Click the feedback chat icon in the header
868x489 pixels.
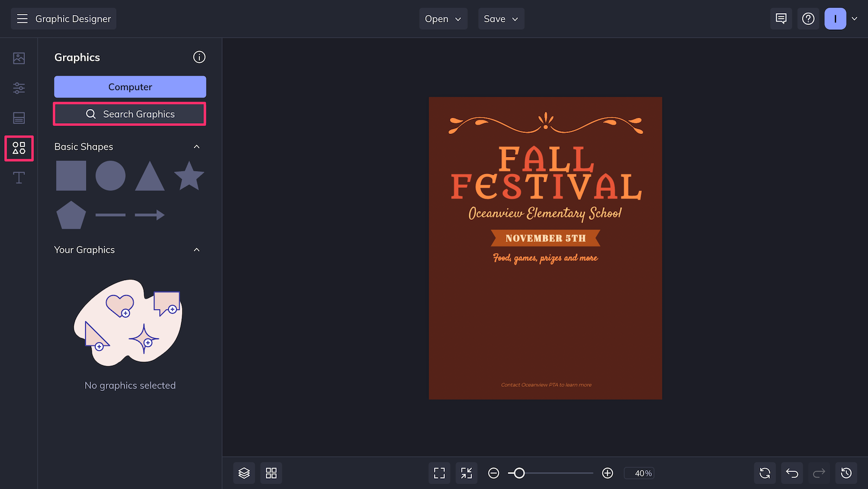pos(781,18)
